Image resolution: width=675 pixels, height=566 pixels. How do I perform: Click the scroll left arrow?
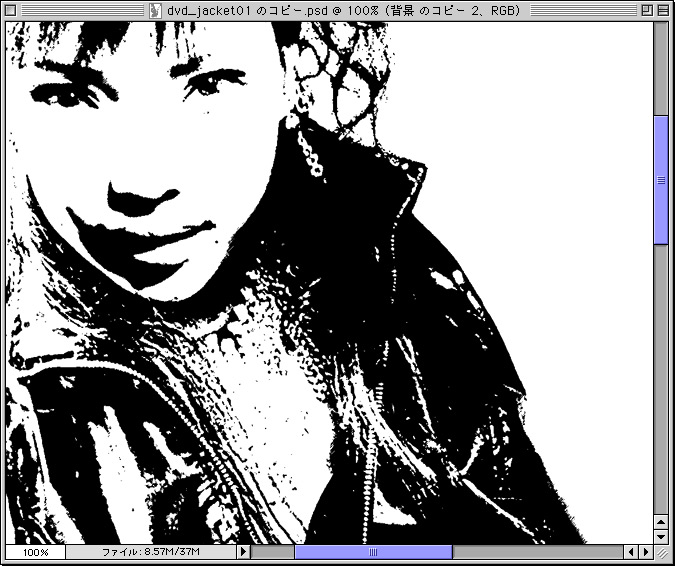[x=631, y=552]
